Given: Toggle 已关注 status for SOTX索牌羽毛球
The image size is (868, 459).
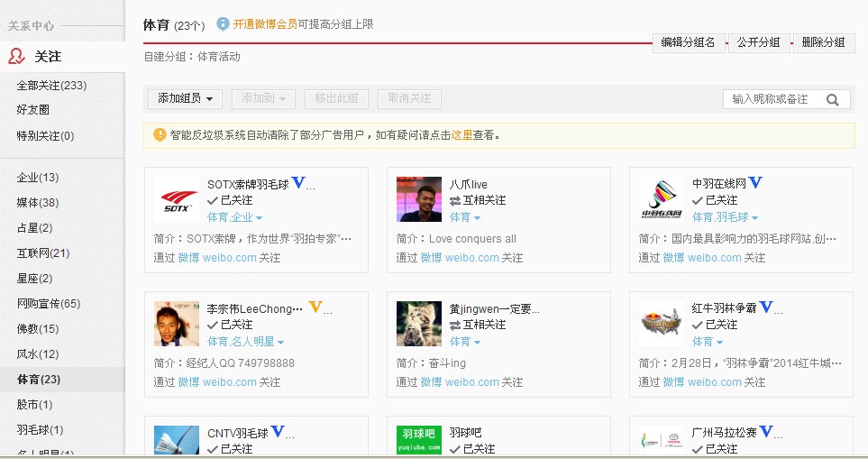Looking at the screenshot, I should coord(230,200).
